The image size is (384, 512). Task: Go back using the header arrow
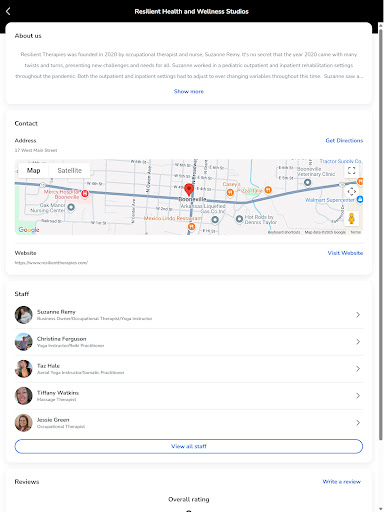coord(8,11)
